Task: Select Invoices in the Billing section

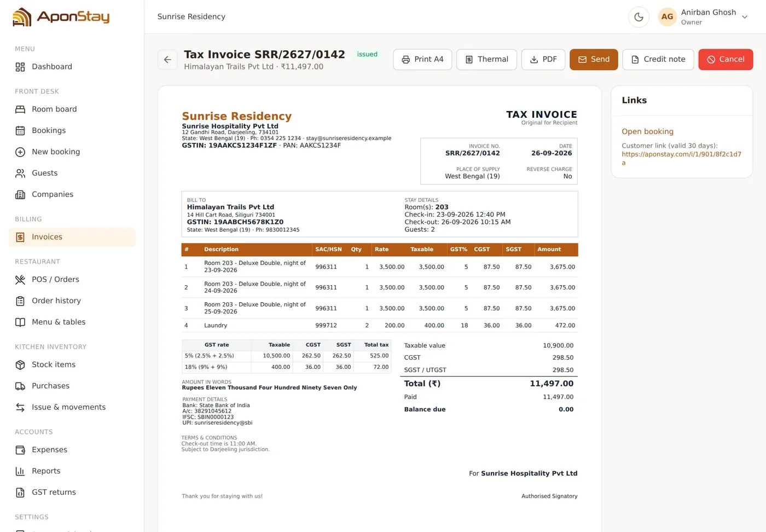Action: pos(72,238)
